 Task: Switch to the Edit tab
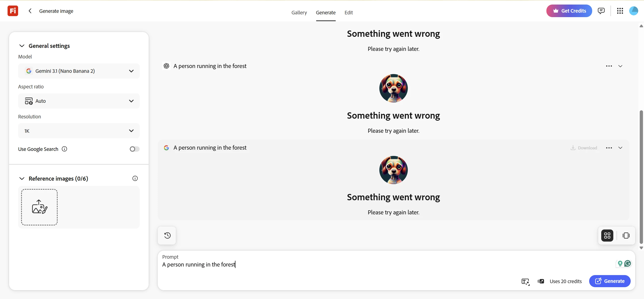coord(348,12)
